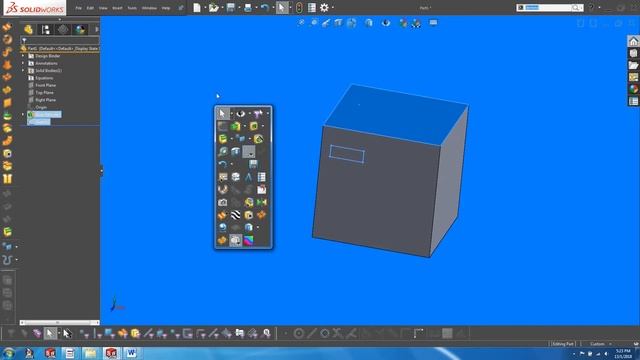Switch to the PropertyManager tab

(x=46, y=29)
